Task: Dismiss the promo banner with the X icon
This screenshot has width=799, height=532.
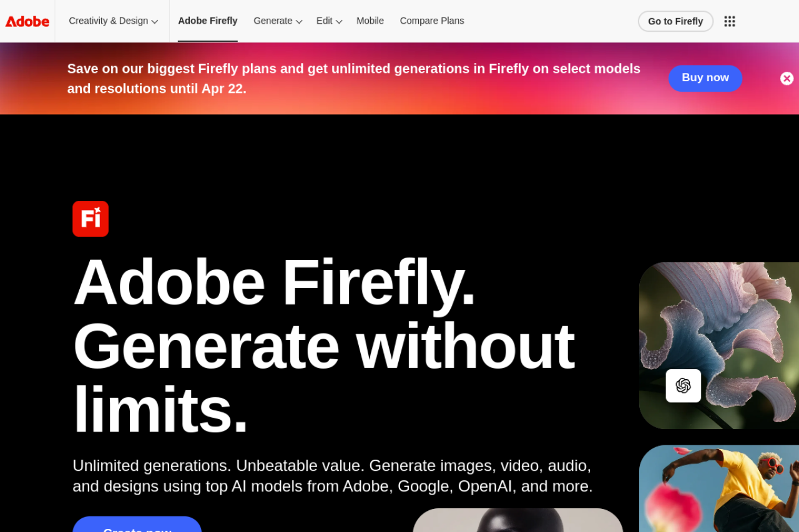Action: (x=787, y=79)
